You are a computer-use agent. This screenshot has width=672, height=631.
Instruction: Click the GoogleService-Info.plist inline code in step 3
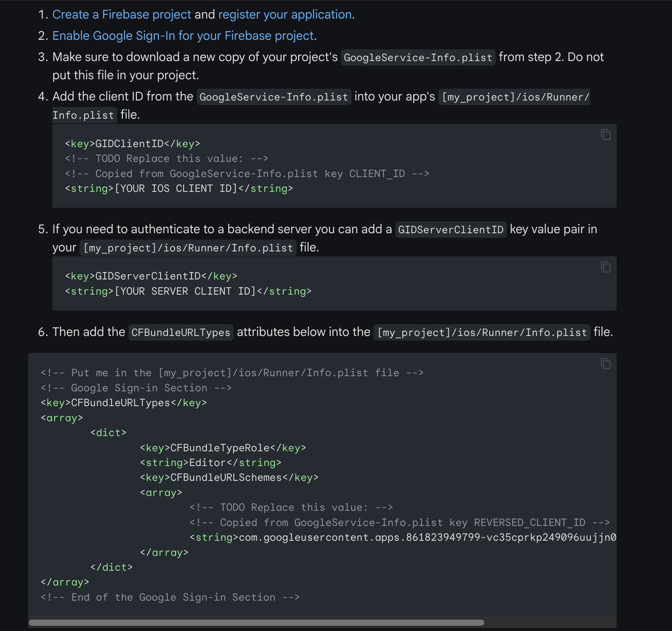[x=418, y=58]
